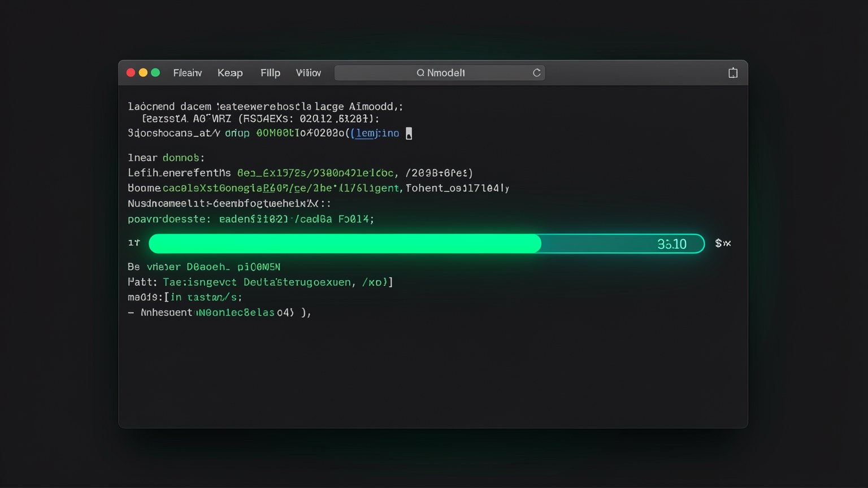
Task: Click the terminal cursor block after lemj:ino
Action: point(409,133)
